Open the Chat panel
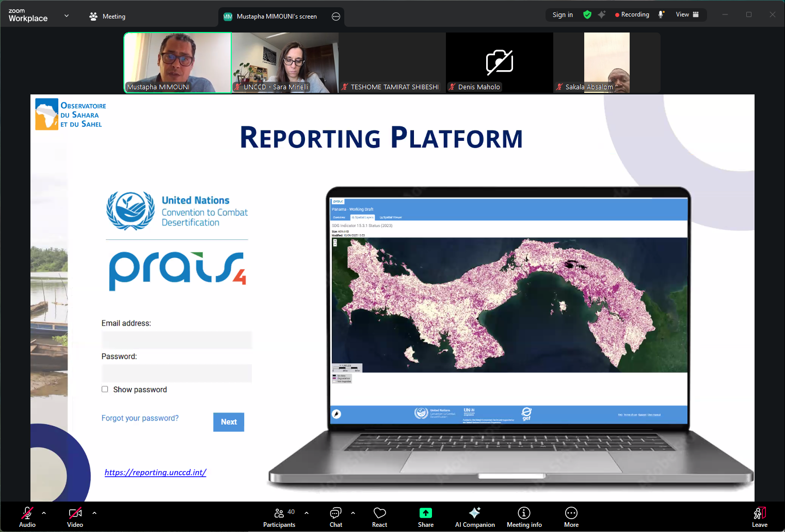Image resolution: width=785 pixels, height=532 pixels. [335, 516]
